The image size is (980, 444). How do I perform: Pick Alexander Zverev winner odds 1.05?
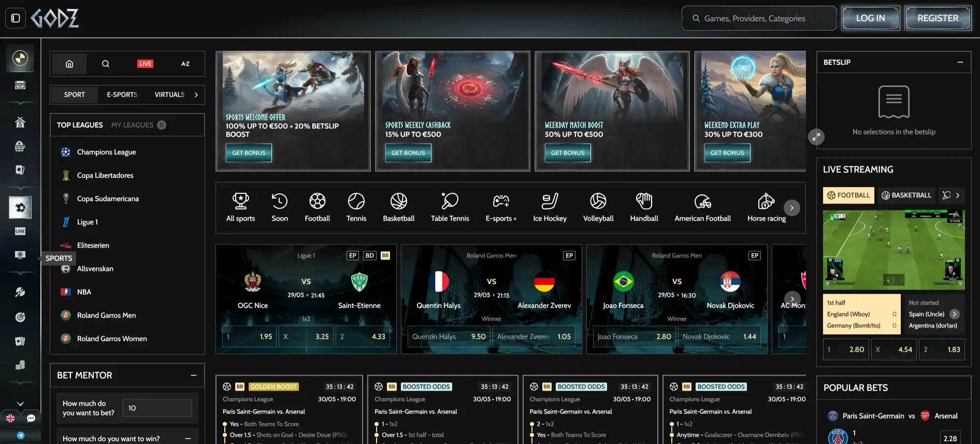[x=534, y=337]
